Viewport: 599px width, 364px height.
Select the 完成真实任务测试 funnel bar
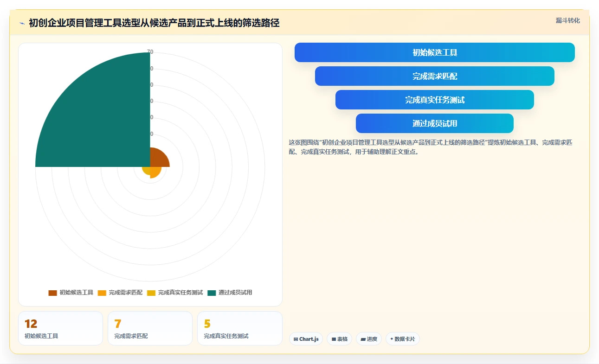point(435,100)
